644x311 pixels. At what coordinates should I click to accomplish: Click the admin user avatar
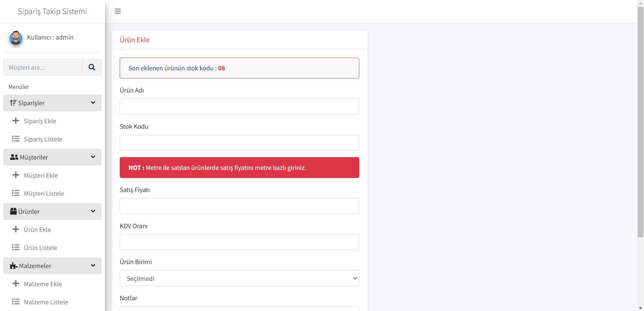coord(16,38)
